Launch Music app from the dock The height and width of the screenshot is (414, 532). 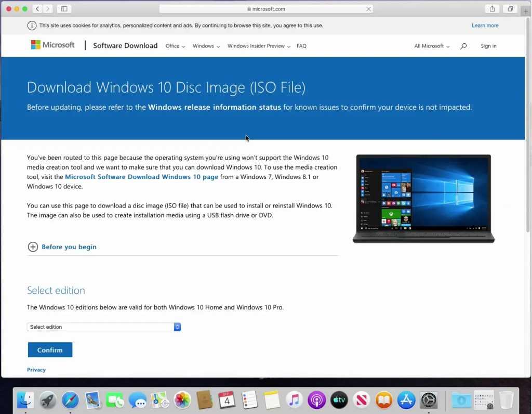coord(294,399)
